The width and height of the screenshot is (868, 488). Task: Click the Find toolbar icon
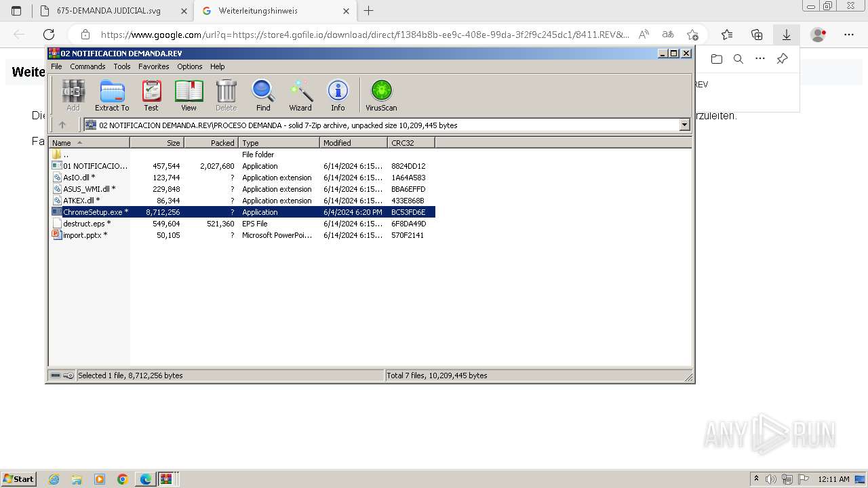coord(263,95)
